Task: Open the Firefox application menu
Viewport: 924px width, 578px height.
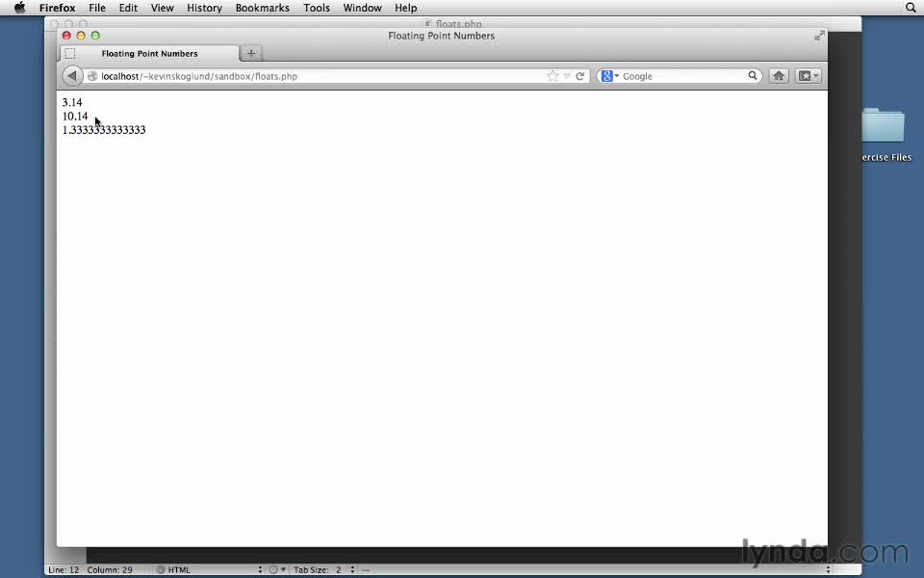Action: pyautogui.click(x=57, y=8)
